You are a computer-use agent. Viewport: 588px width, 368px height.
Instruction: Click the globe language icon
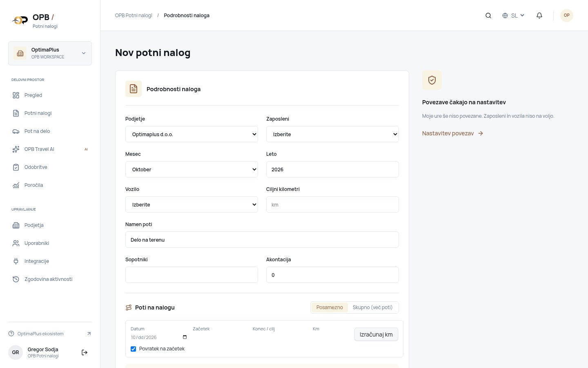point(505,16)
